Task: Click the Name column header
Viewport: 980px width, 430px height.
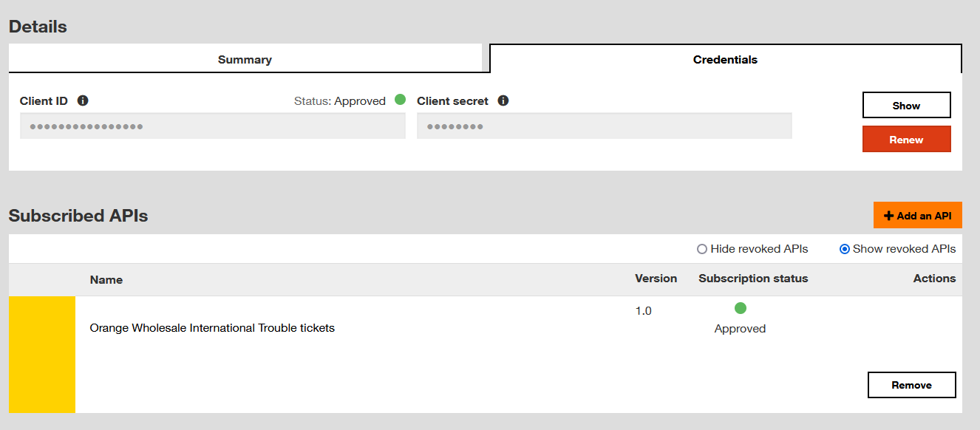Action: (106, 279)
